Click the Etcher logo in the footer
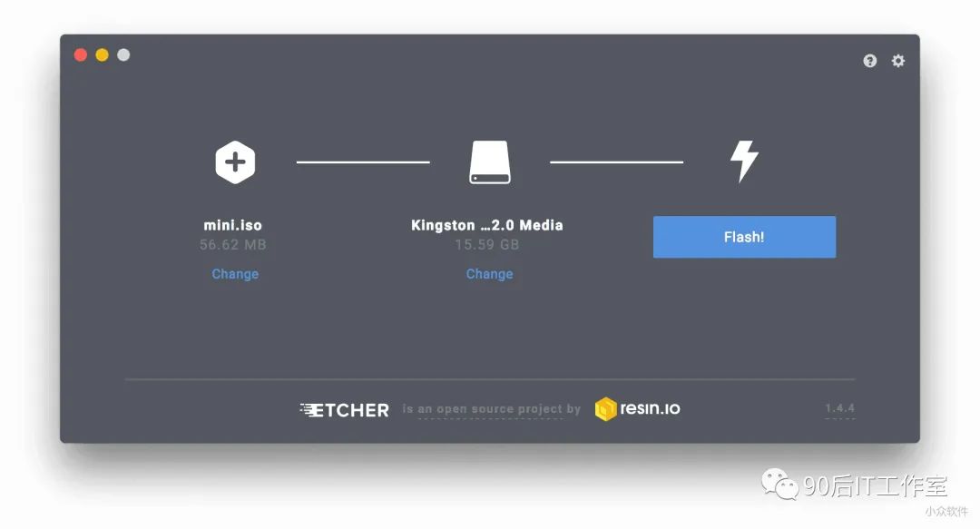The height and width of the screenshot is (529, 980). tap(345, 410)
